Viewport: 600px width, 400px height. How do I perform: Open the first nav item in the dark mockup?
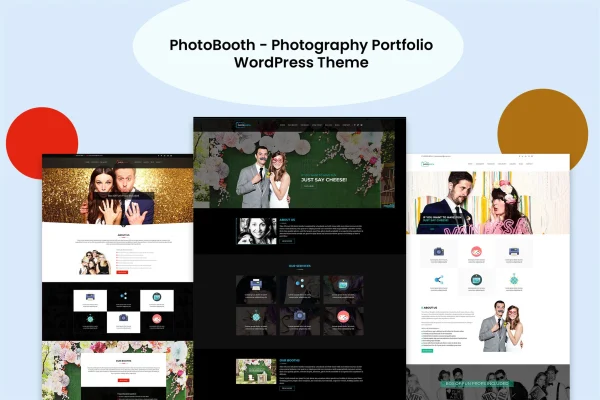282,125
